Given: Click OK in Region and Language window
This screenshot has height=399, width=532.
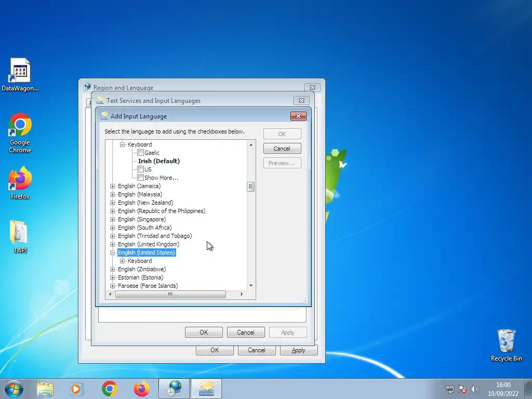Looking at the screenshot, I should [x=215, y=350].
